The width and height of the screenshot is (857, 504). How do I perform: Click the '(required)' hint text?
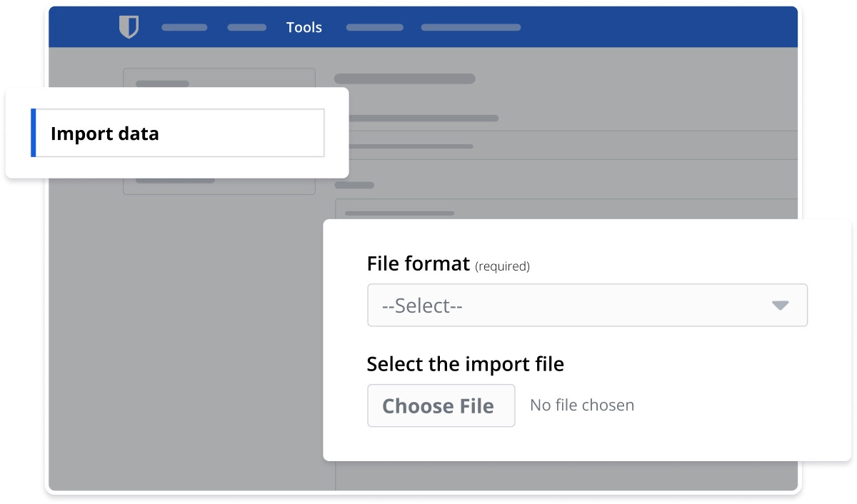502,266
